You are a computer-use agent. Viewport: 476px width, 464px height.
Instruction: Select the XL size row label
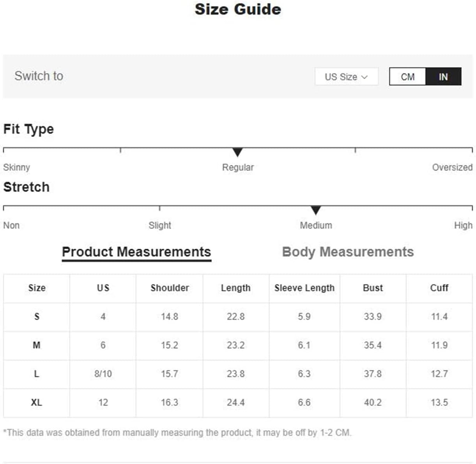(x=37, y=402)
